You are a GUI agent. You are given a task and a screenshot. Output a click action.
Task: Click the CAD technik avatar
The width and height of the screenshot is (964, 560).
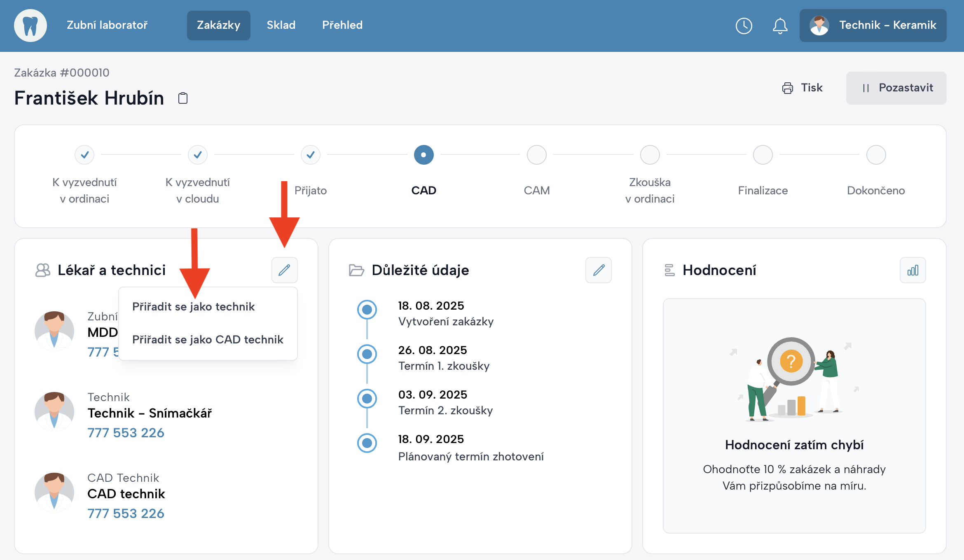point(54,492)
